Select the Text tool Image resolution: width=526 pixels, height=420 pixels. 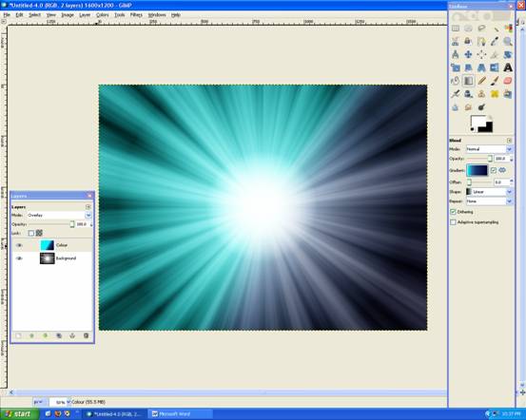508,67
